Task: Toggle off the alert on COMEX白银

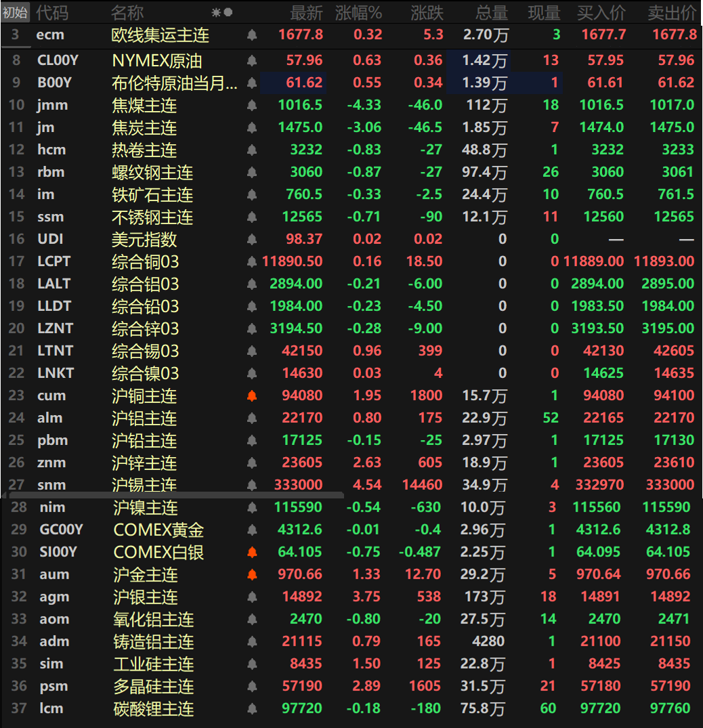Action: [x=251, y=551]
